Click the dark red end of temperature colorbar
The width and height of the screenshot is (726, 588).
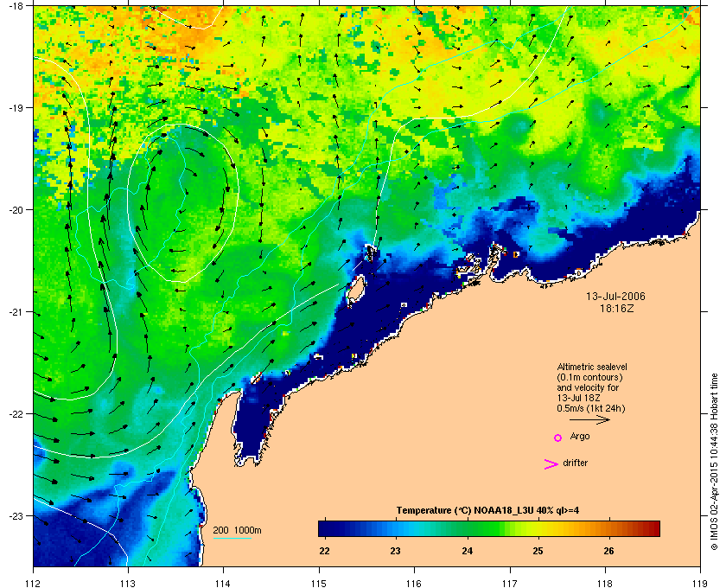coord(653,528)
